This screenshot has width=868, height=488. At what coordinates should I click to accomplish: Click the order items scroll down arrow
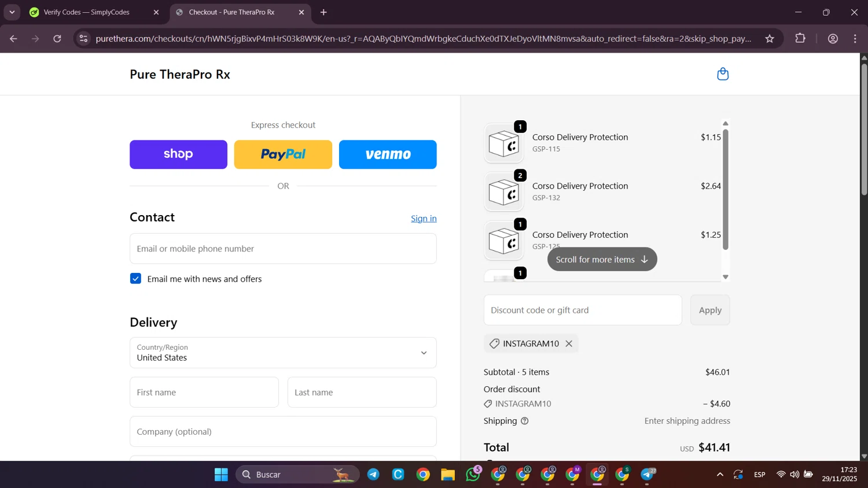point(726,277)
